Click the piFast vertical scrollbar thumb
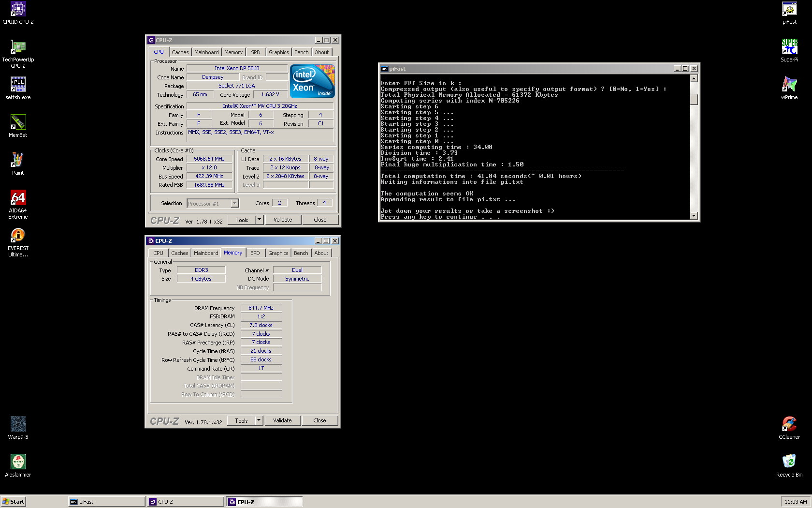The height and width of the screenshot is (508, 812). 694,100
